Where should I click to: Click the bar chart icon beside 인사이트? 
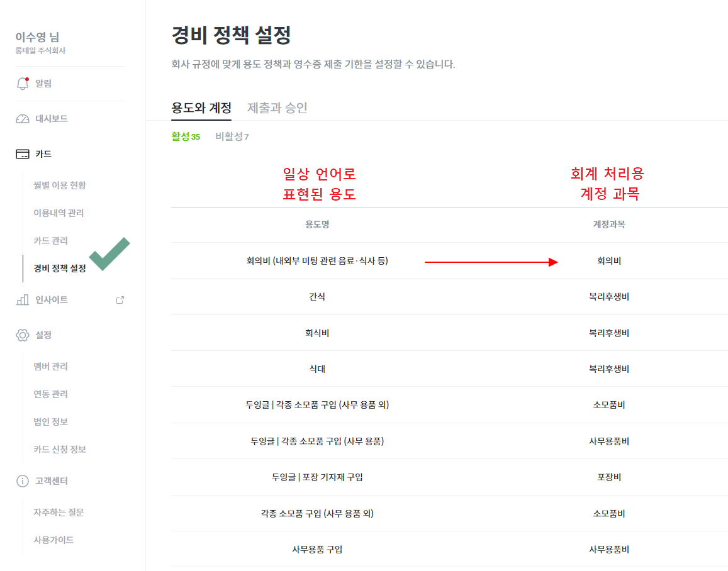(x=22, y=299)
